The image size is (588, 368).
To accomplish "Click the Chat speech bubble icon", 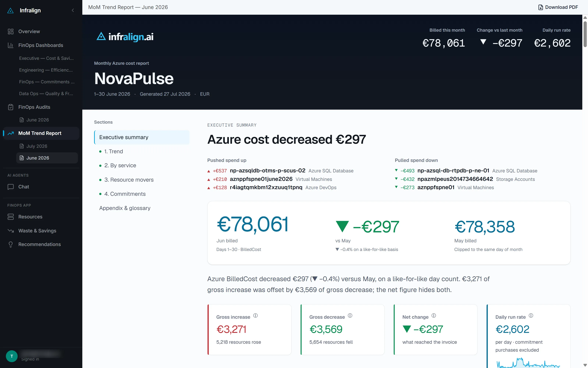I will [x=10, y=187].
